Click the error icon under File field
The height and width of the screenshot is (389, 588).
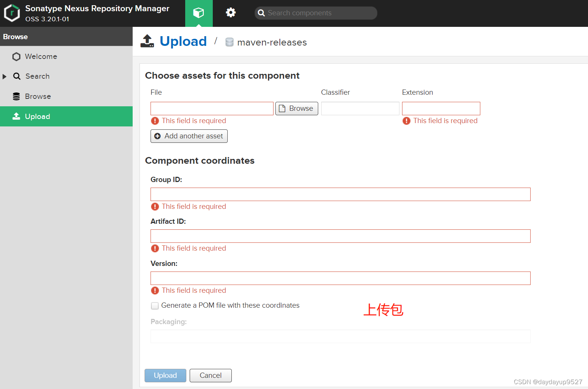click(x=155, y=121)
